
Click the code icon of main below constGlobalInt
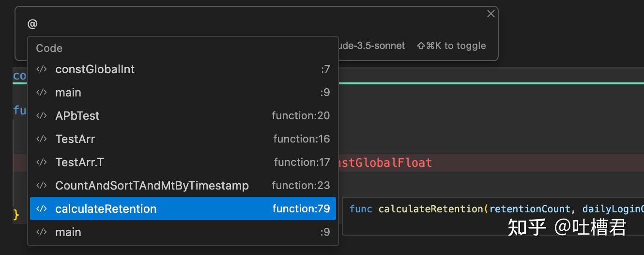(42, 93)
